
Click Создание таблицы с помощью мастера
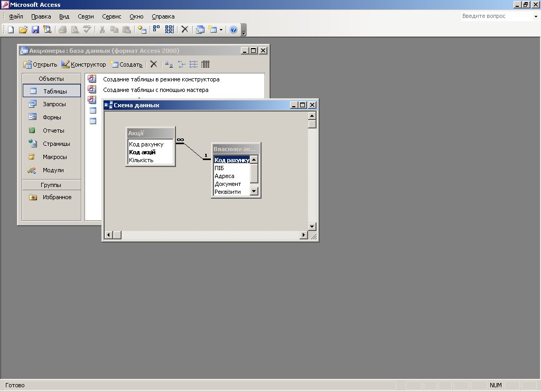click(x=156, y=90)
